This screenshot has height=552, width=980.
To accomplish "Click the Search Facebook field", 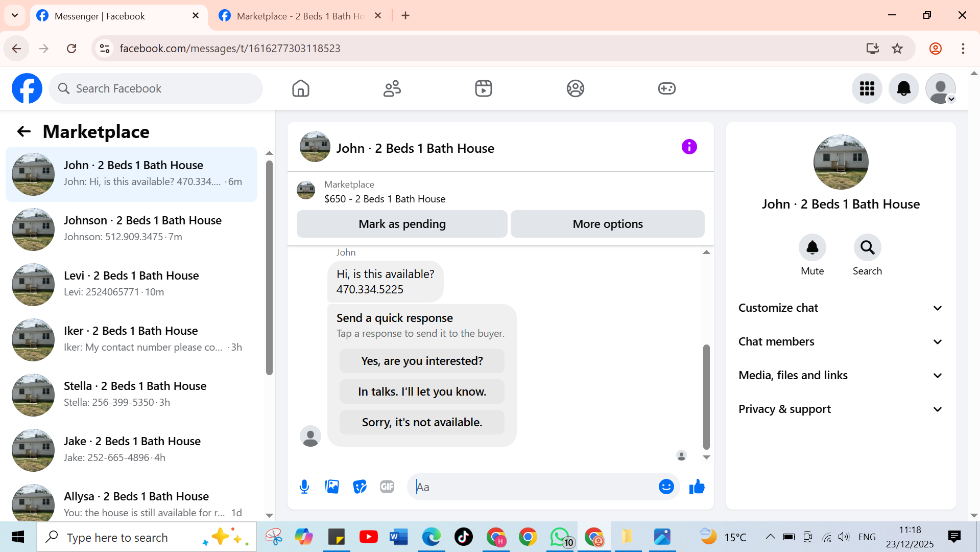I will pyautogui.click(x=156, y=88).
